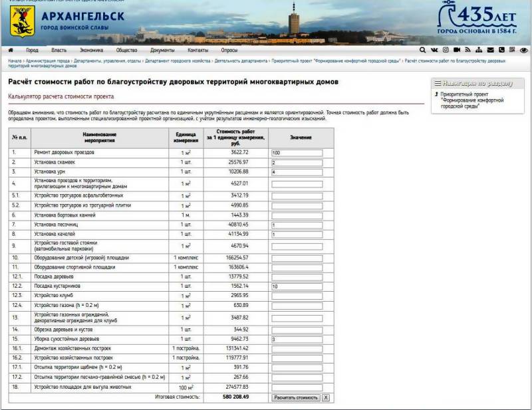Viewport: 532px width, 410px height.
Task: Open the sitemap icon
Action: coord(479,50)
